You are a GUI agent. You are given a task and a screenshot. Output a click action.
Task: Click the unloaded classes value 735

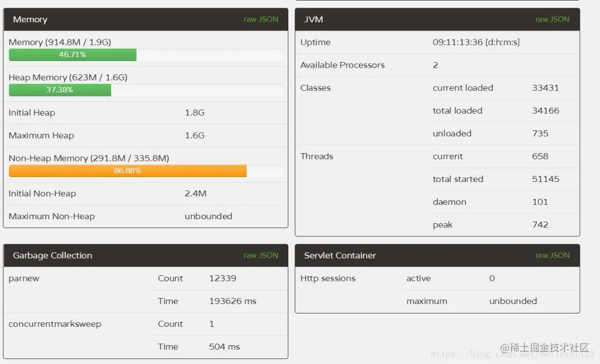541,133
